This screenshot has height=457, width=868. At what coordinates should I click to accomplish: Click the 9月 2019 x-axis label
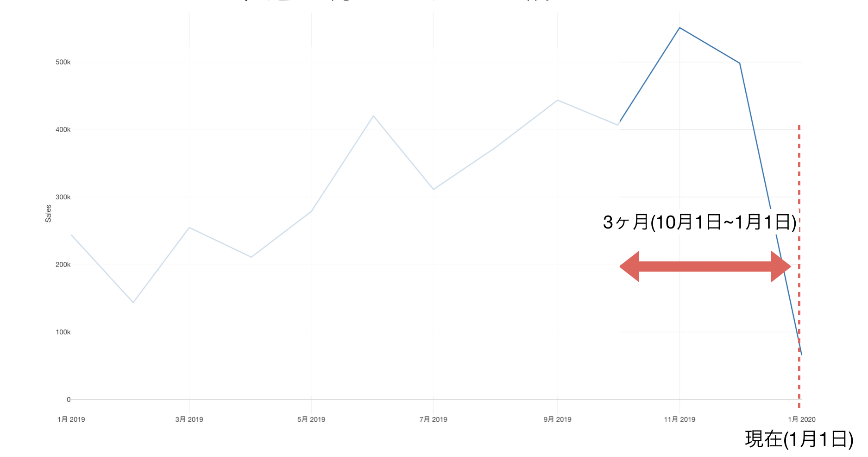click(x=557, y=419)
